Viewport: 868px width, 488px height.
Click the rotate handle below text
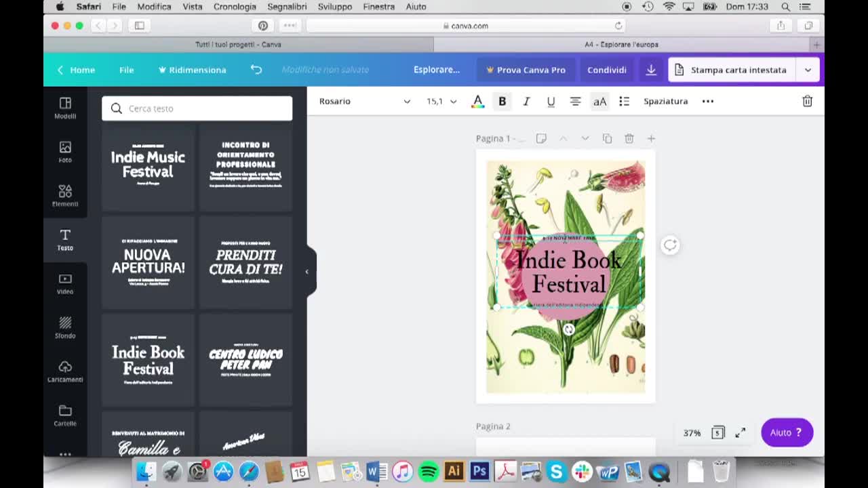pyautogui.click(x=569, y=329)
